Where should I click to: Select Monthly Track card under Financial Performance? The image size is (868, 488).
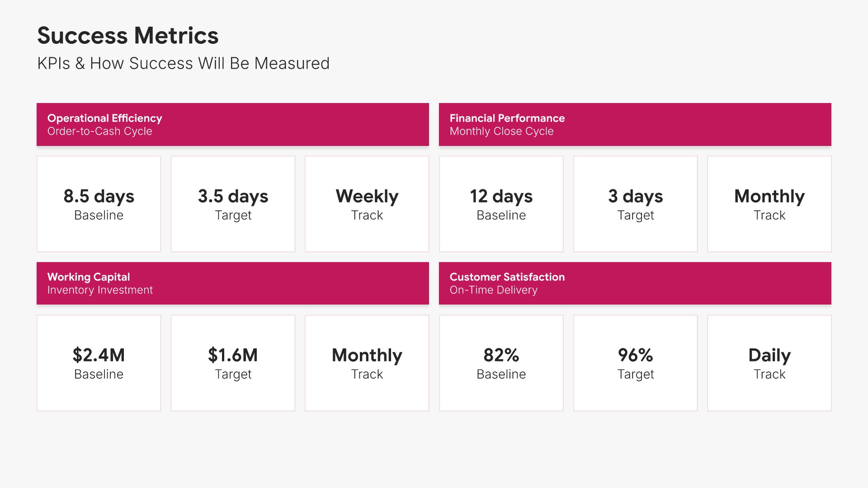click(x=769, y=204)
